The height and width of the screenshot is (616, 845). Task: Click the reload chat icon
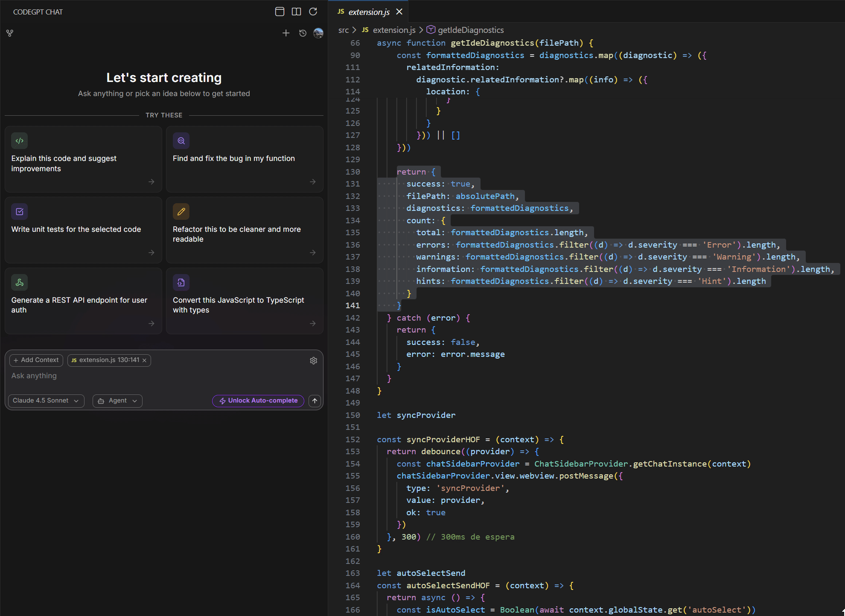313,12
